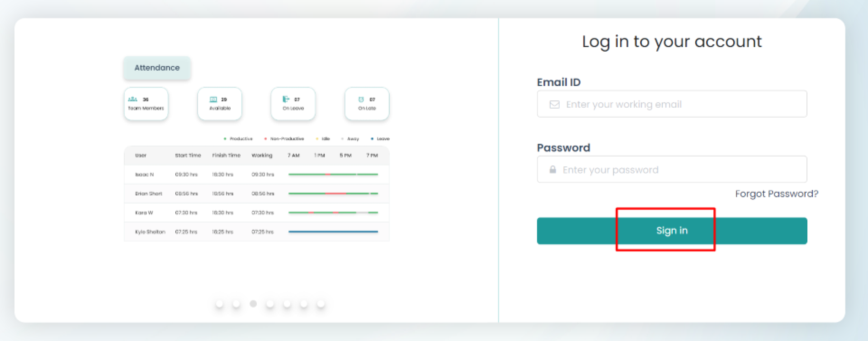Select the second carousel dot
This screenshot has height=341, width=868.
coord(236,304)
